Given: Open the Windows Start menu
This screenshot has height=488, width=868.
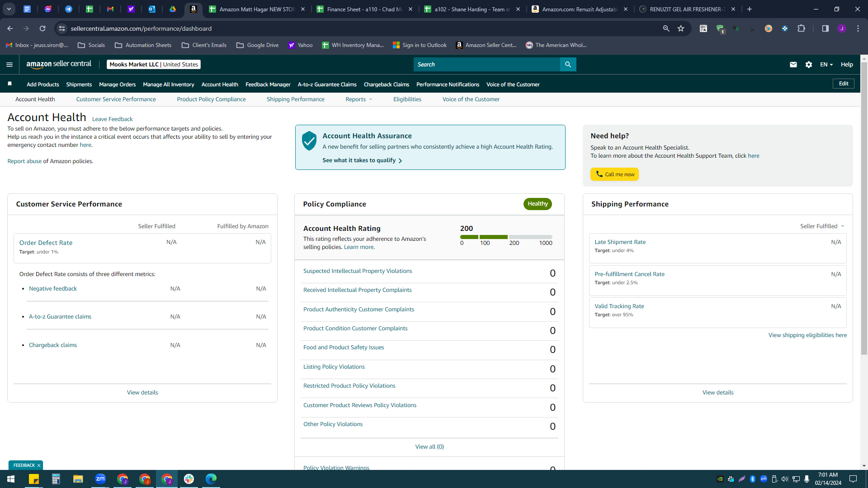Looking at the screenshot, I should coord(11,479).
